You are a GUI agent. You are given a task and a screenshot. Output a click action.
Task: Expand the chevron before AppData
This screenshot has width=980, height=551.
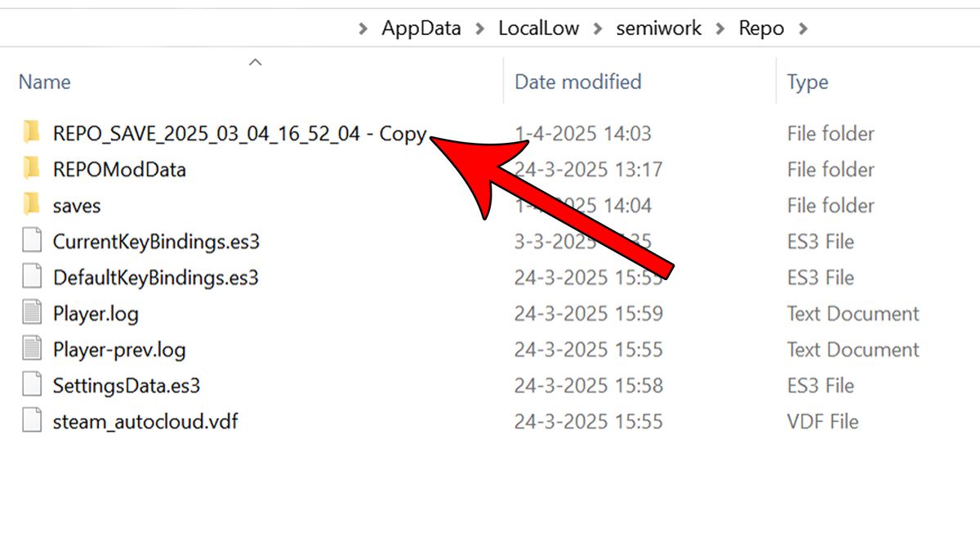click(363, 29)
